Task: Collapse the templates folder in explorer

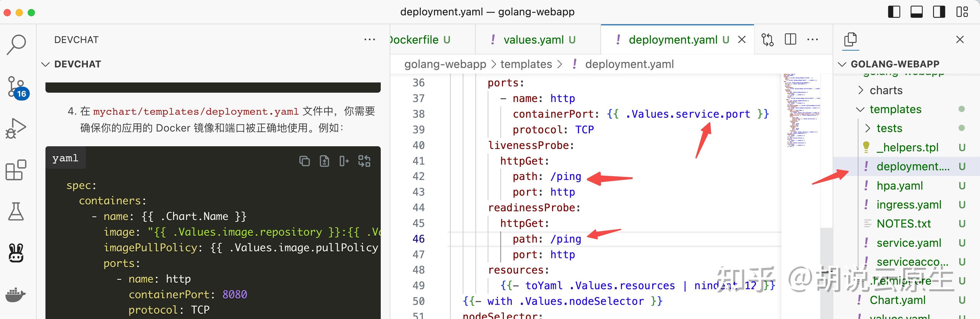Action: tap(861, 109)
